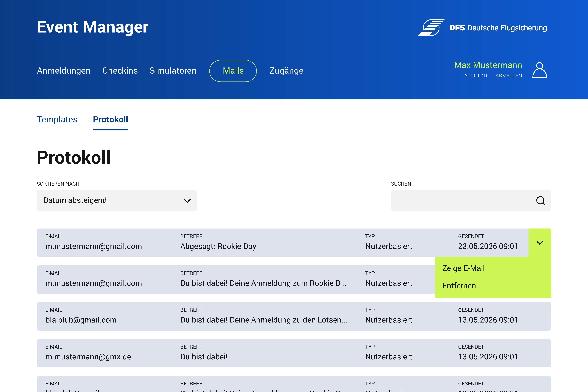Screen dimensions: 588x392
Task: Open the Simulatoren navigation item
Action: pos(173,71)
